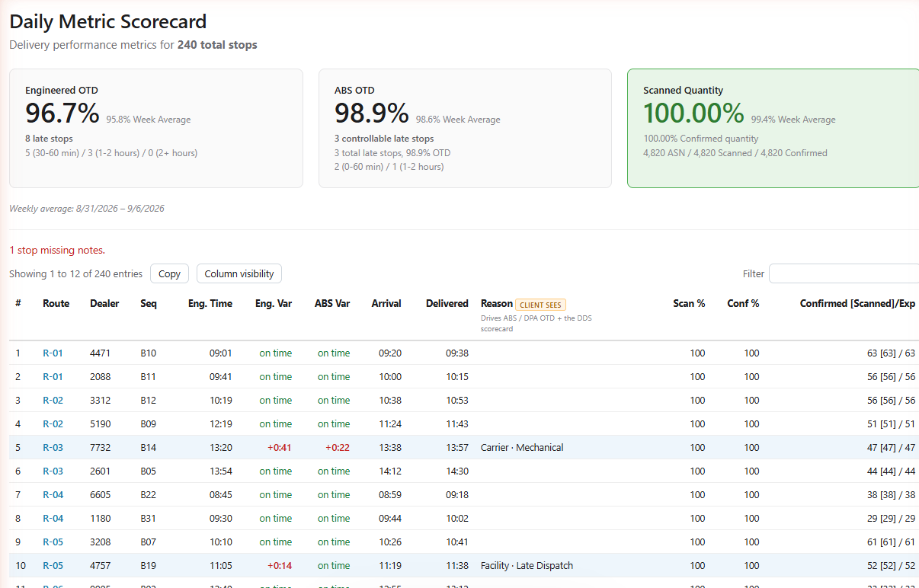Click the 100.00% Scanned Quantity value
The image size is (919, 588).
[693, 113]
